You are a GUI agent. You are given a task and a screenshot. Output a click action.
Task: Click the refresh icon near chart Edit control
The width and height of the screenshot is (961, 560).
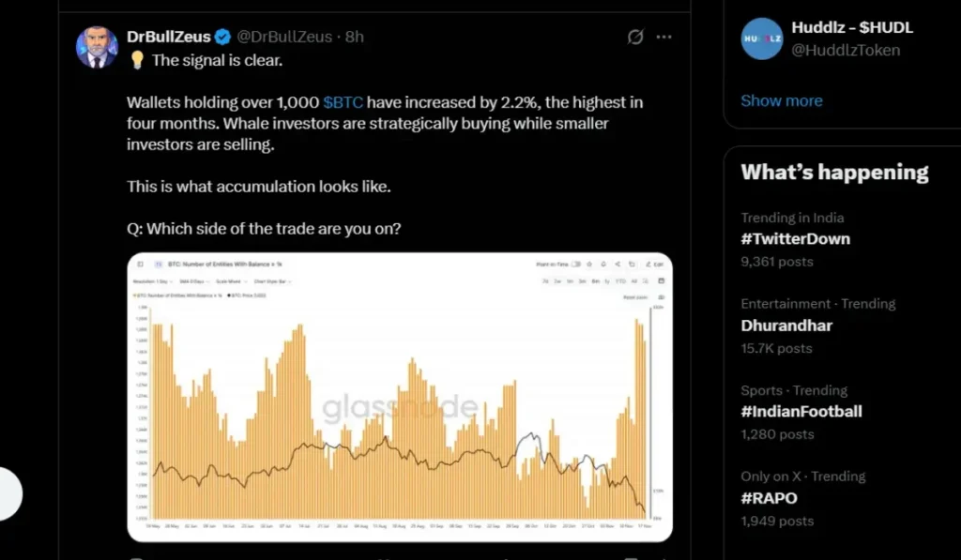(633, 264)
